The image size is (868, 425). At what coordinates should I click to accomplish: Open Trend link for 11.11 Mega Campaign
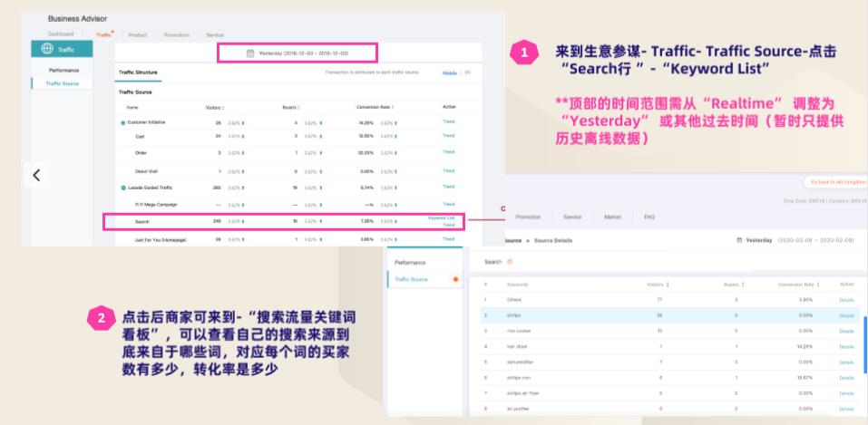click(x=448, y=204)
